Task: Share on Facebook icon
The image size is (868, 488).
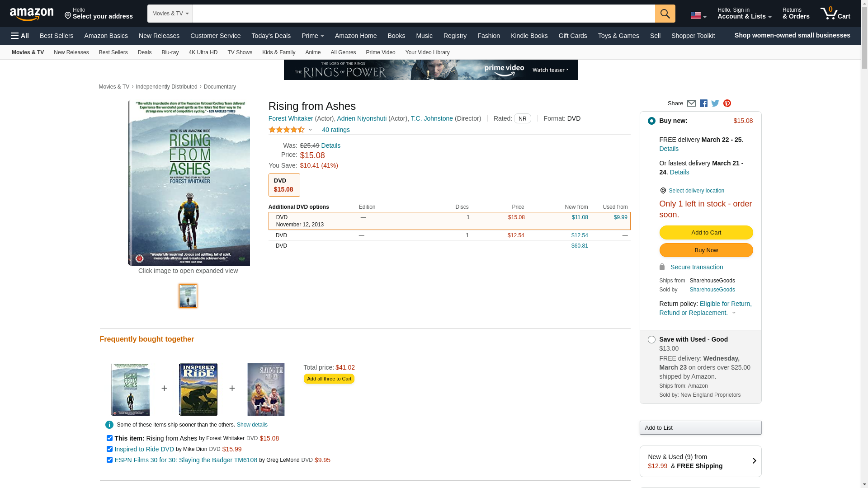Action: [703, 103]
